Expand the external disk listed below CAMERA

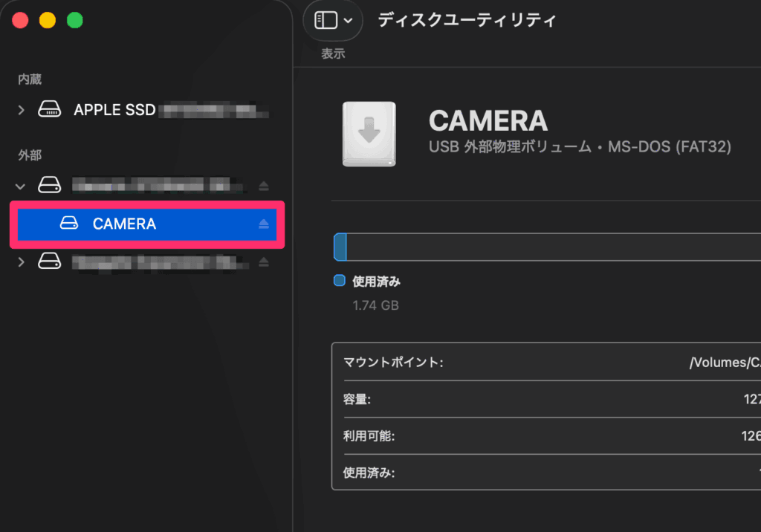(x=21, y=262)
